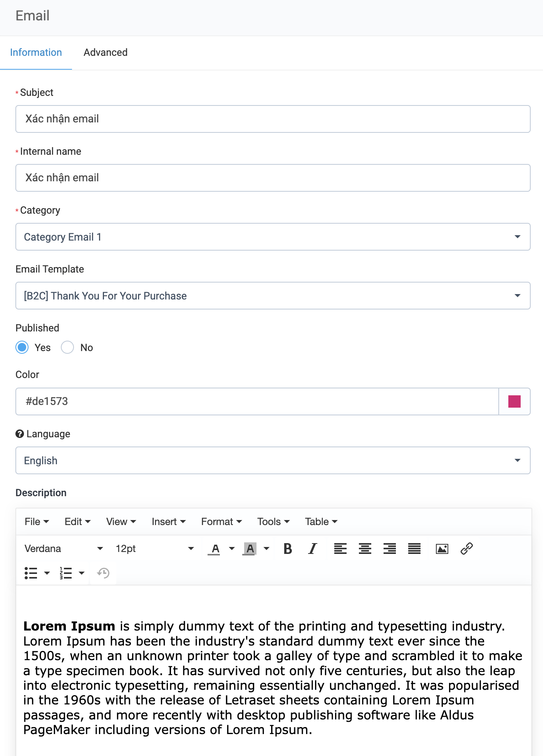Click the Subject input field
The width and height of the screenshot is (543, 756).
pos(273,119)
